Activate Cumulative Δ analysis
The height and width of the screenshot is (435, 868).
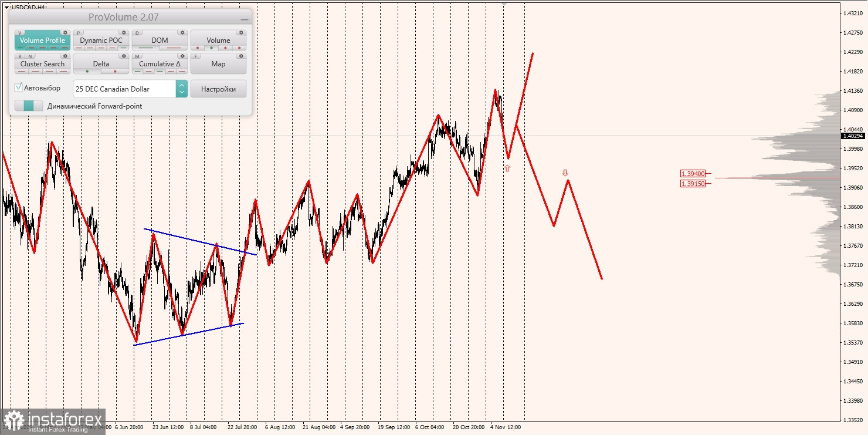tap(159, 63)
